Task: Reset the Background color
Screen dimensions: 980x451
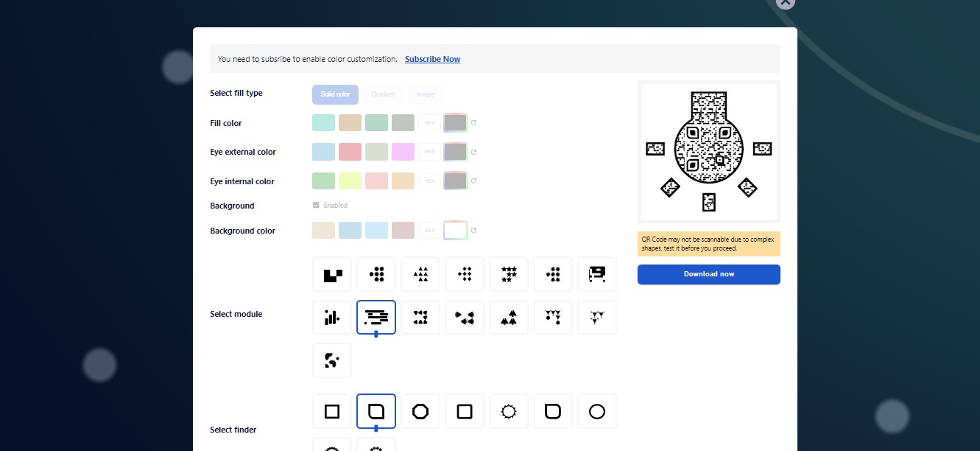Action: coord(474,231)
